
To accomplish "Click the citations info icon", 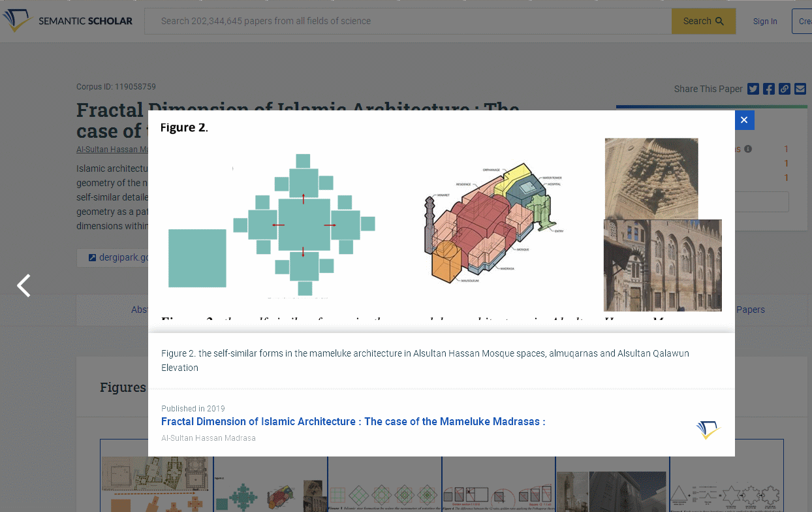I will click(748, 149).
